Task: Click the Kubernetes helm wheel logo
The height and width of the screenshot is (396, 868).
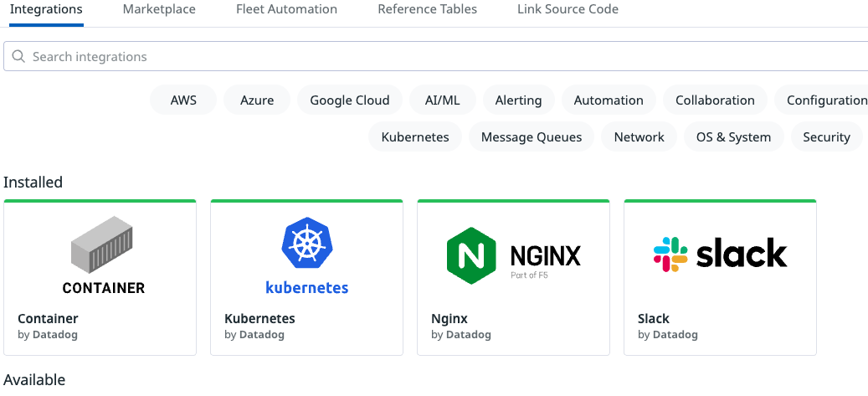Action: tap(306, 243)
